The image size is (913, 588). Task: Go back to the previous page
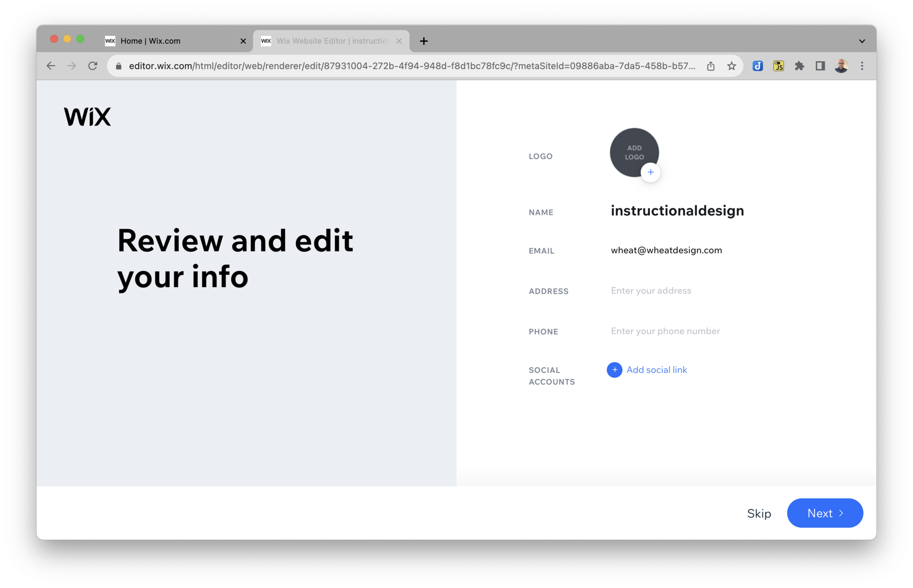click(x=51, y=66)
